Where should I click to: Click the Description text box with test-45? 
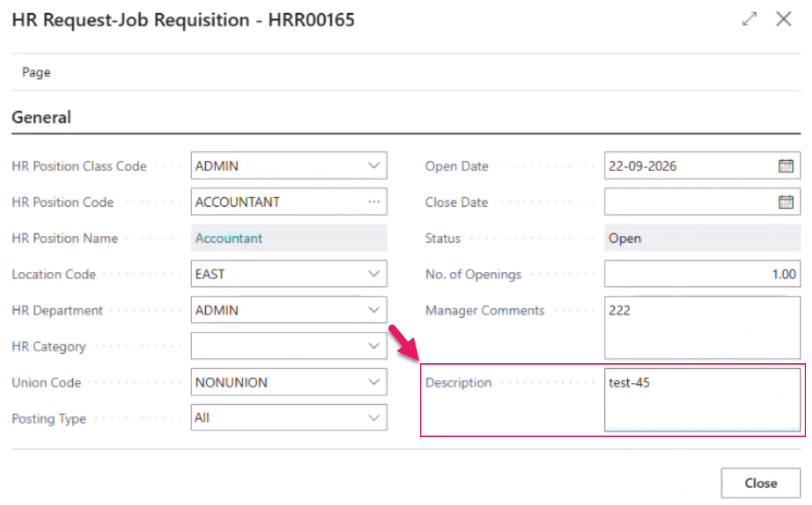tap(702, 400)
